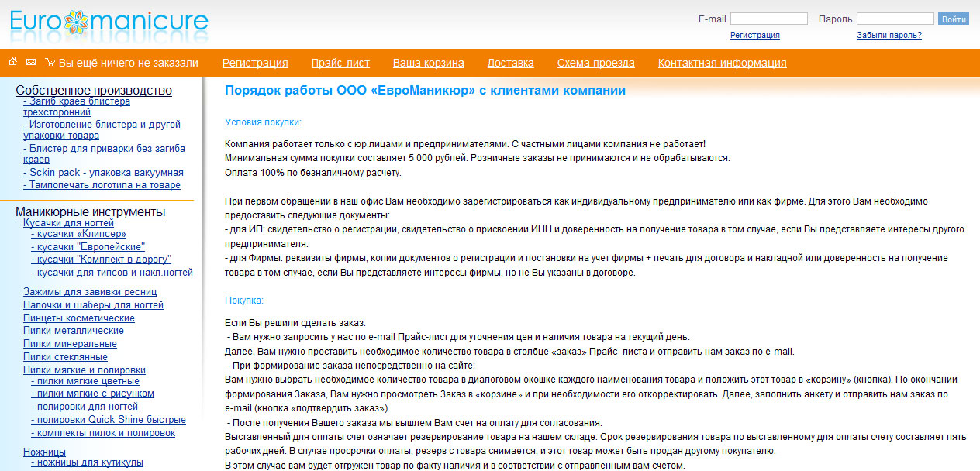Viewport: 980px width, 471px height.
Task: Open пилки мягкие цветные link
Action: [85, 380]
